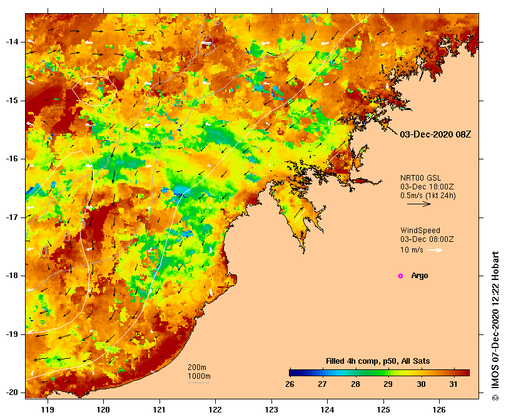The height and width of the screenshot is (420, 506).
Task: Click the IMOS copyright timestamp text
Action: coord(495,326)
